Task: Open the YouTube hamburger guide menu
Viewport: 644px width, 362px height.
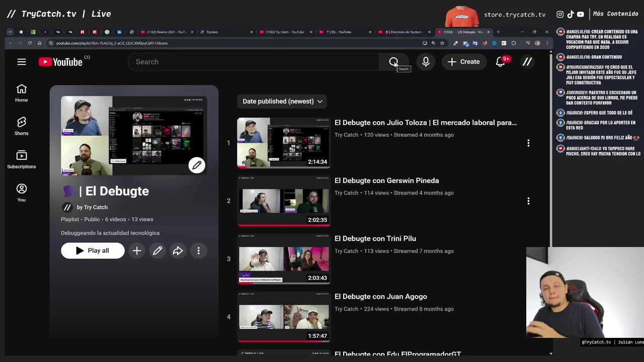Action: 21,62
